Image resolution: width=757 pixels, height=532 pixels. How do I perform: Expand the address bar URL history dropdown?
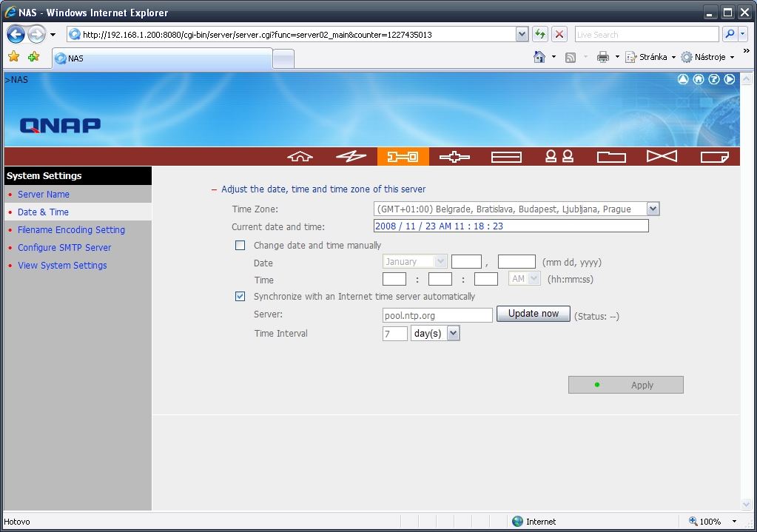pyautogui.click(x=522, y=34)
